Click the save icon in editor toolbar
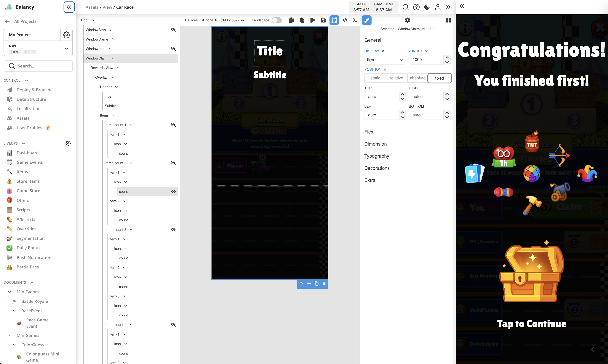The height and width of the screenshot is (364, 608). coord(323,20)
